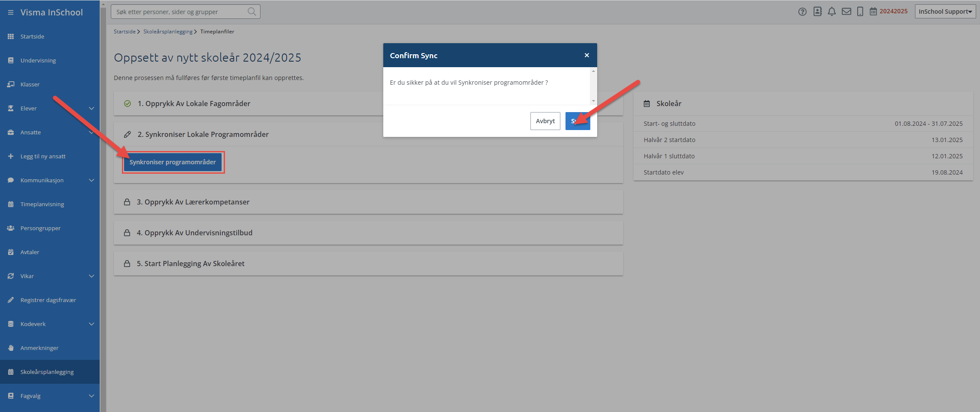Click the sidebar scrollbar up arrow

coord(103,4)
